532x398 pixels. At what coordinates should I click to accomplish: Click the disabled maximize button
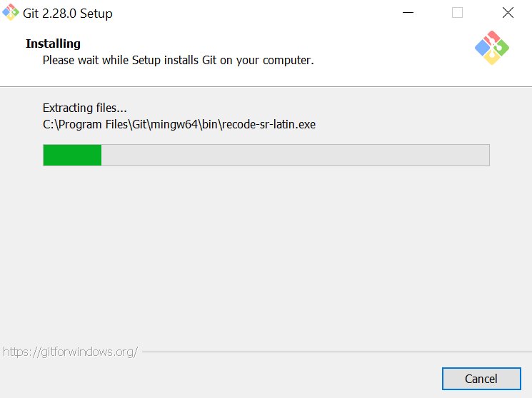click(x=457, y=13)
